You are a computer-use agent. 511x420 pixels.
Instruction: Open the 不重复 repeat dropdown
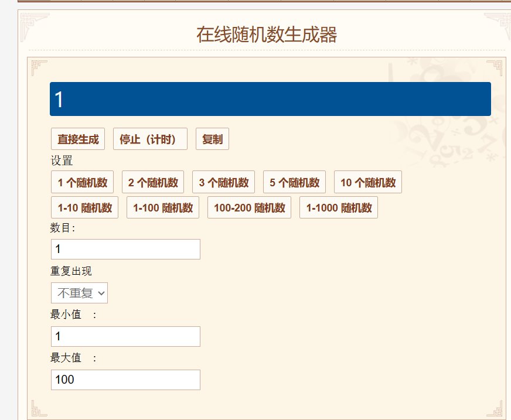(x=79, y=293)
